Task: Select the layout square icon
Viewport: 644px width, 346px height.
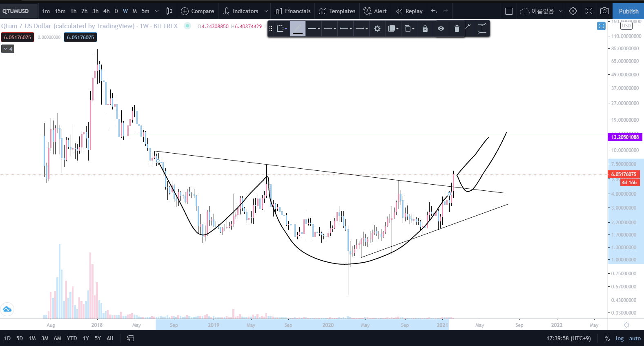Action: [x=509, y=11]
